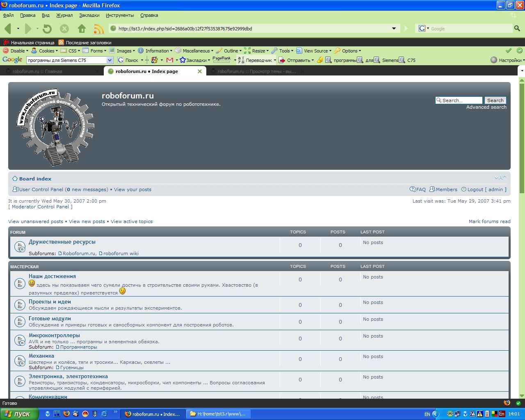
Task: Open the forum icon beside Микроконтроллеры
Action: pyautogui.click(x=20, y=340)
